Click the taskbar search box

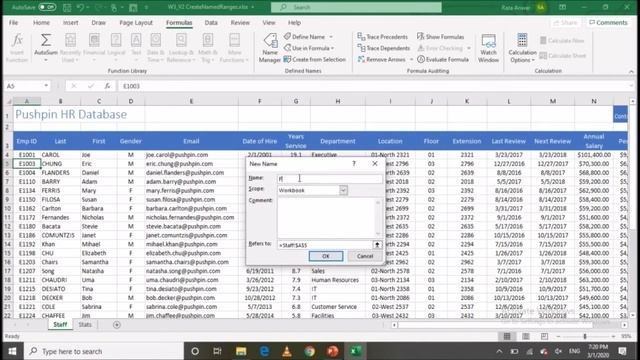tap(104, 351)
